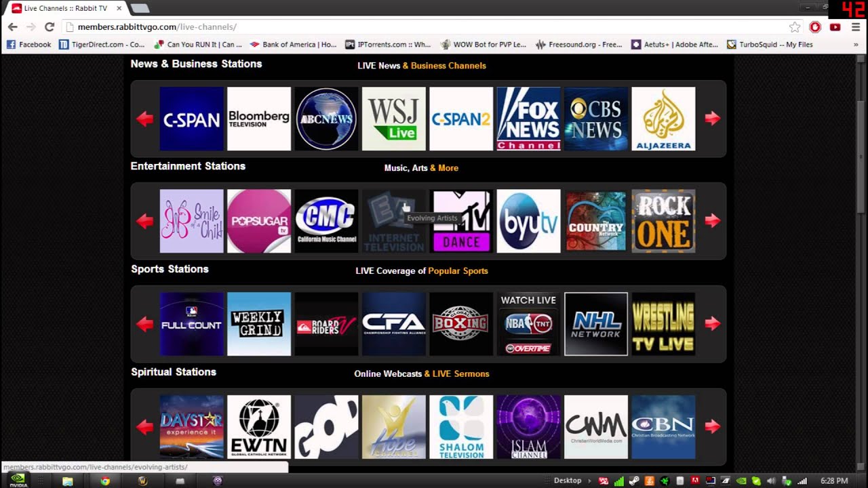
Task: Open the Can You RUN It bookmark
Action: (x=198, y=45)
